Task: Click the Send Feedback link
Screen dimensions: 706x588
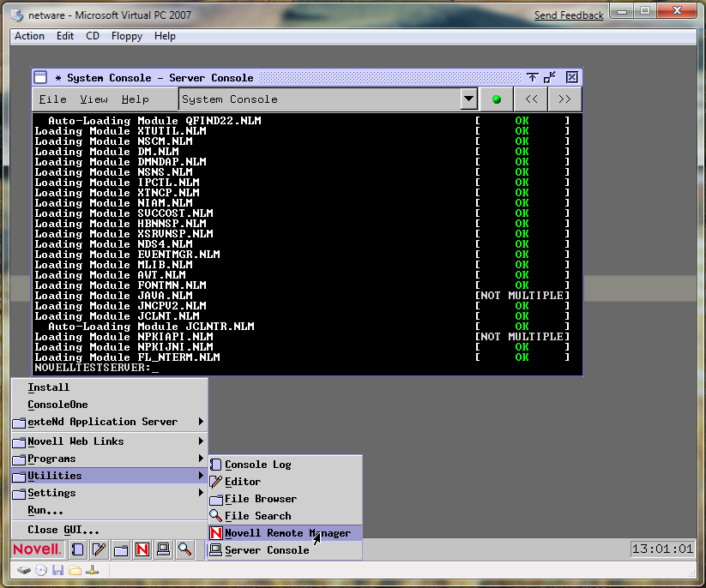Action: coord(569,15)
